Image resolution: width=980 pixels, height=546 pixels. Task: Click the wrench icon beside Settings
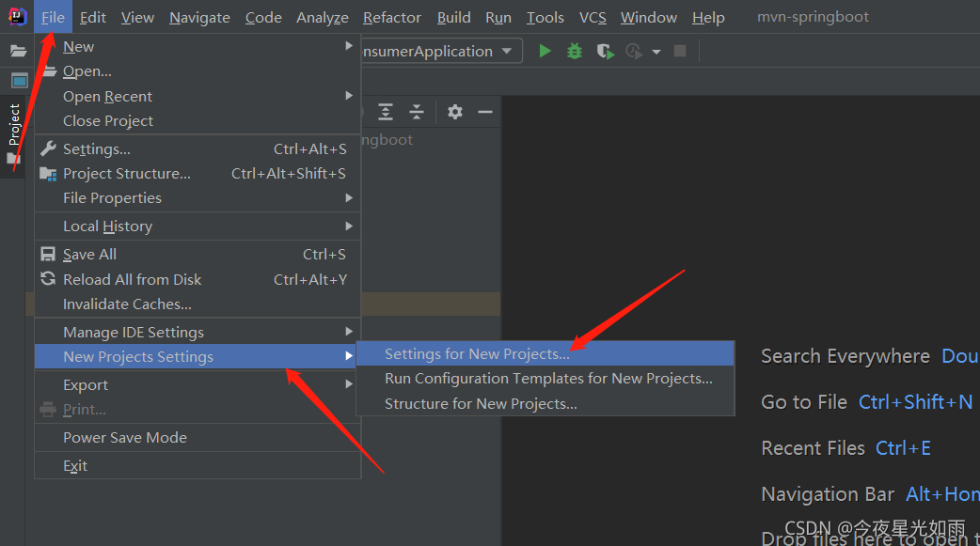[48, 148]
